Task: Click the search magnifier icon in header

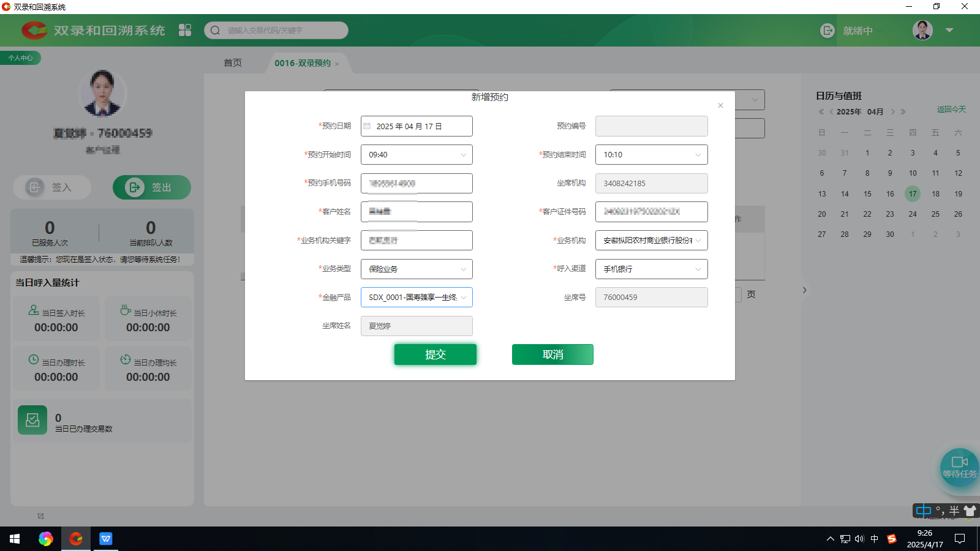Action: [215, 30]
